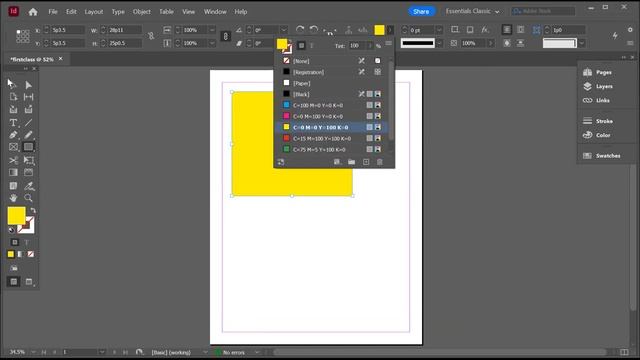Screen dimensions: 640x360
Task: Click the Share button
Action: 421,11
